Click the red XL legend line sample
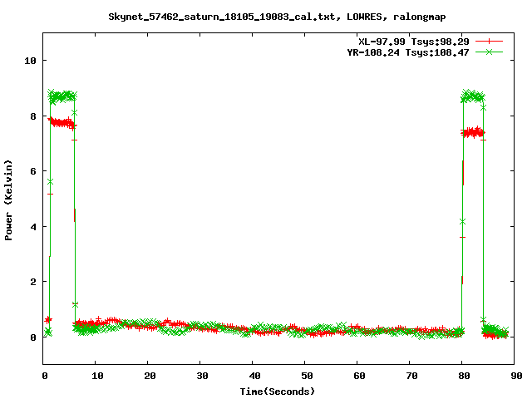This screenshot has width=532, height=399. (x=489, y=42)
